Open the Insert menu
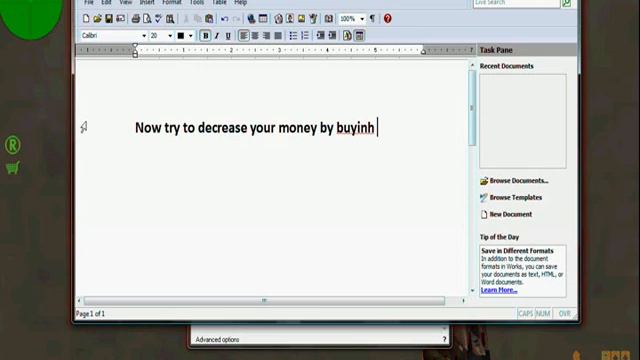This screenshot has width=640, height=360. coord(147,2)
